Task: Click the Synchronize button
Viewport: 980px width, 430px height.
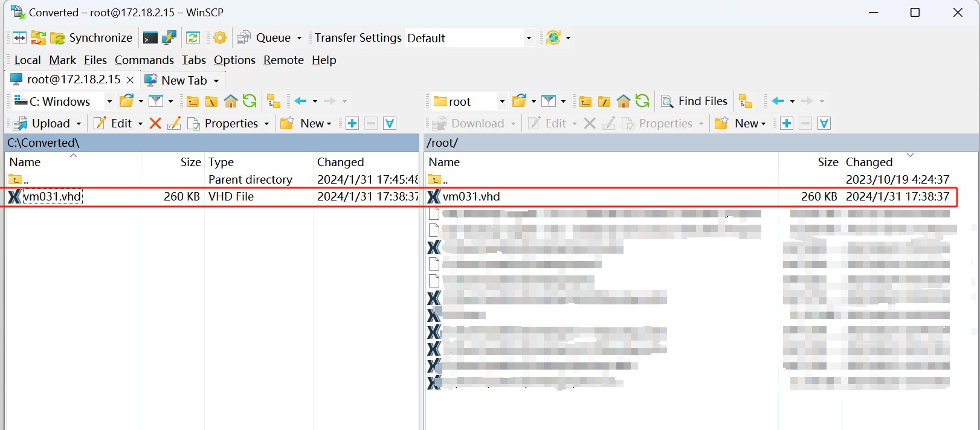Action: click(91, 38)
